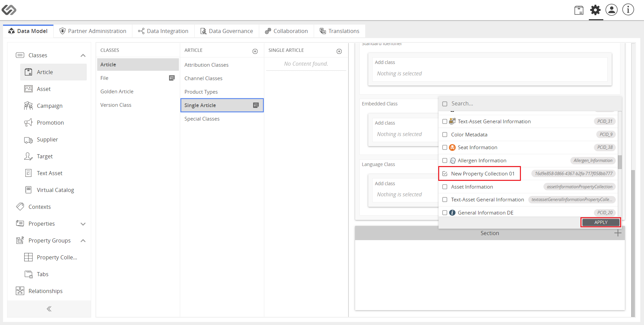The height and width of the screenshot is (325, 644).
Task: Check General Information DE checkbox
Action: coord(445,213)
